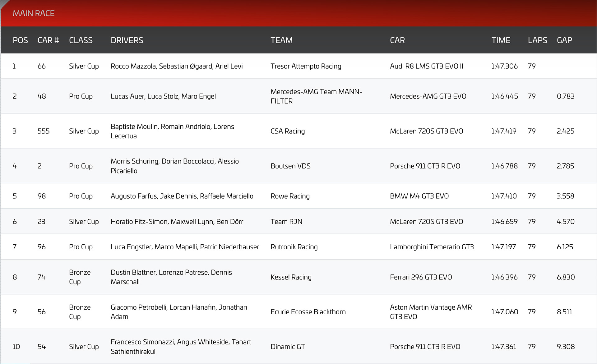Click BMW M4 GT3 EVO car cell
Screen dimensions: 597x364
point(419,196)
